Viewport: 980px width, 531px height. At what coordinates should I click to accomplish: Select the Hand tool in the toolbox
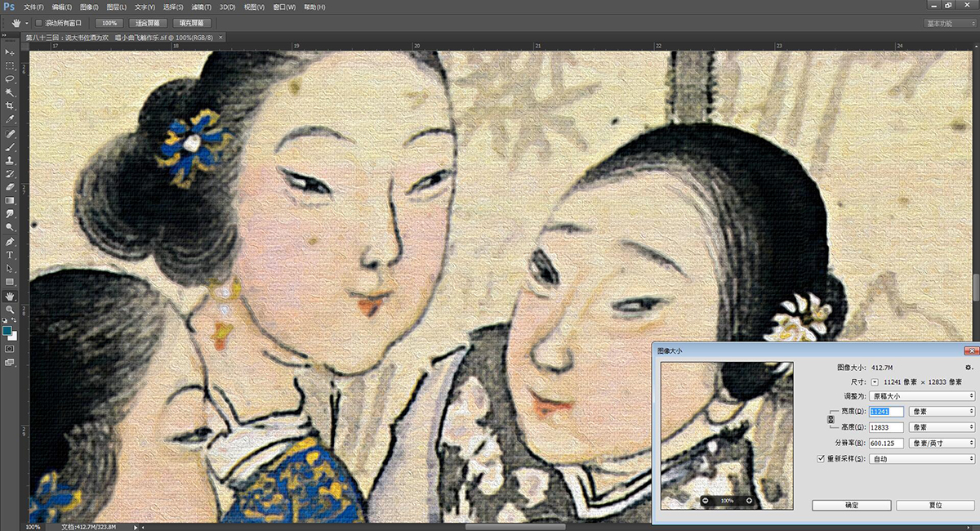[x=10, y=296]
